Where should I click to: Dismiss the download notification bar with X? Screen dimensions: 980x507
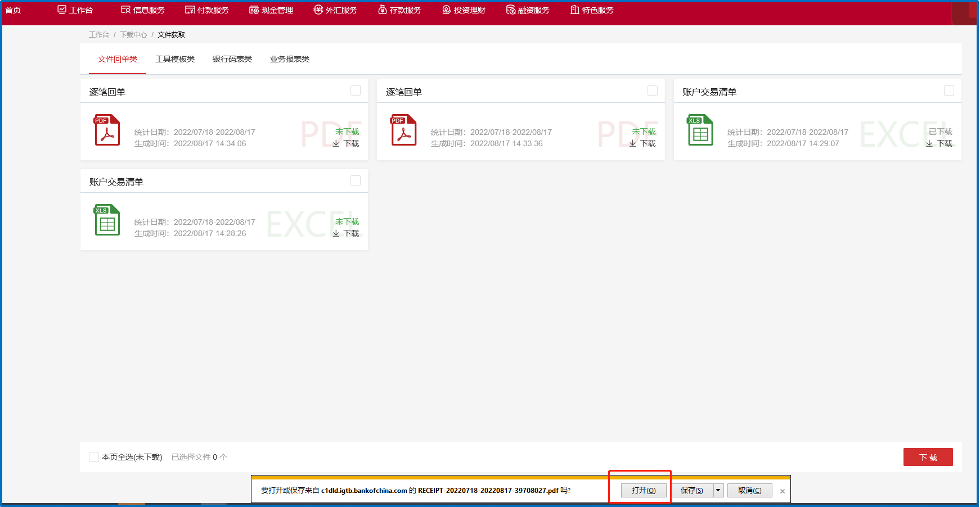coord(782,491)
